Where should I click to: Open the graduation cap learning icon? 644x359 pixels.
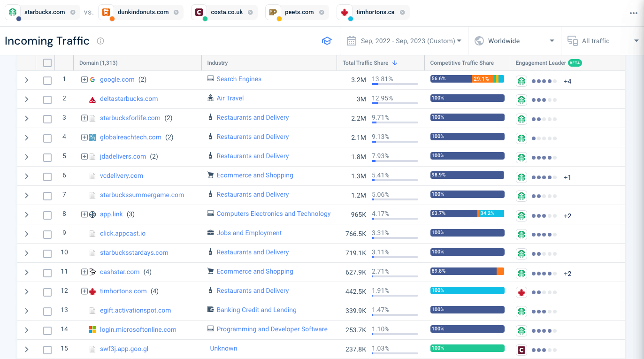[327, 41]
